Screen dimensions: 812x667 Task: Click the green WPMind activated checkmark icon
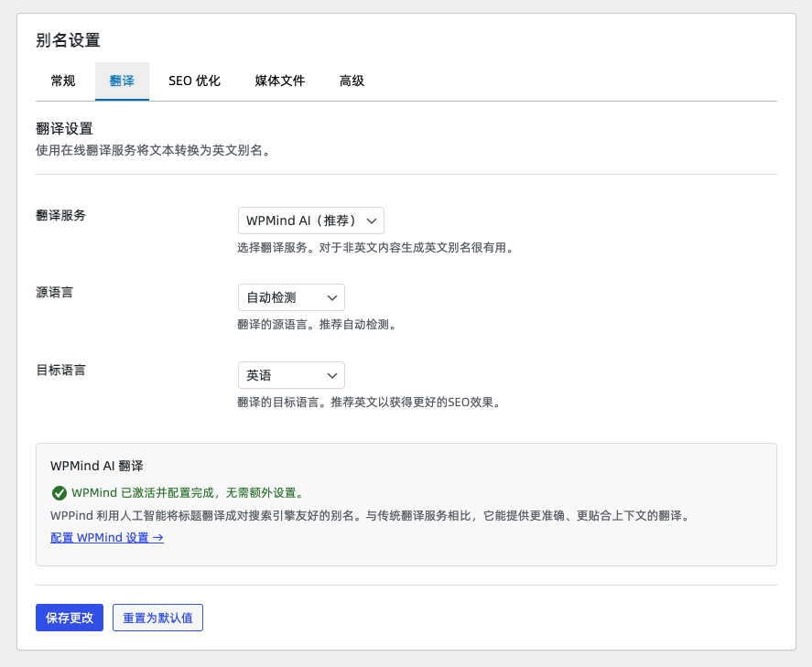(x=59, y=492)
